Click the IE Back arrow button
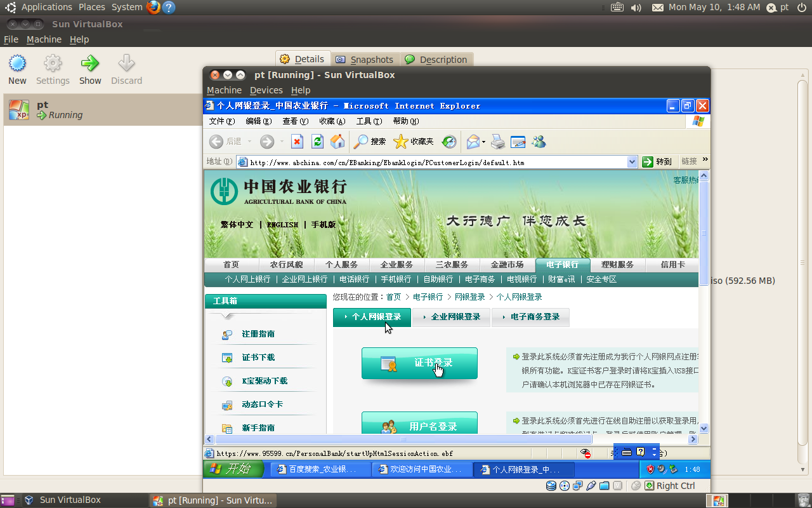Screen dimensions: 812x508 click(x=216, y=142)
